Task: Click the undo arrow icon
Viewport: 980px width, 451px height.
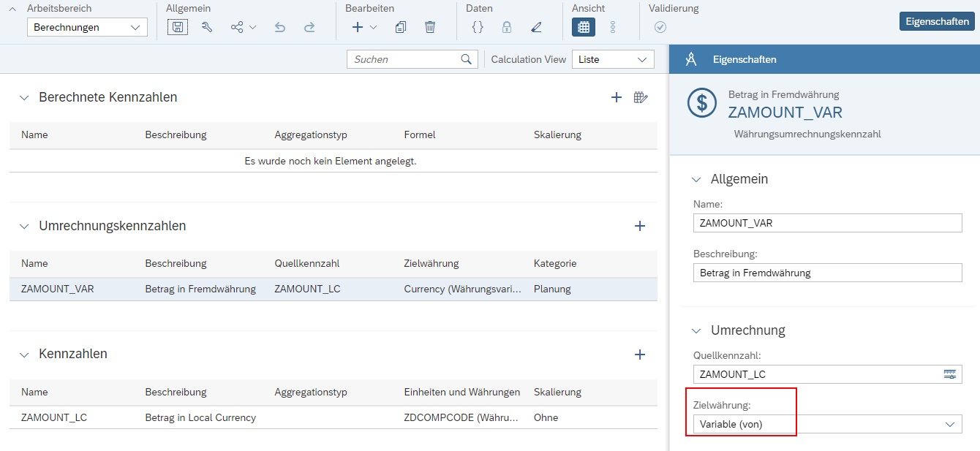Action: point(280,27)
